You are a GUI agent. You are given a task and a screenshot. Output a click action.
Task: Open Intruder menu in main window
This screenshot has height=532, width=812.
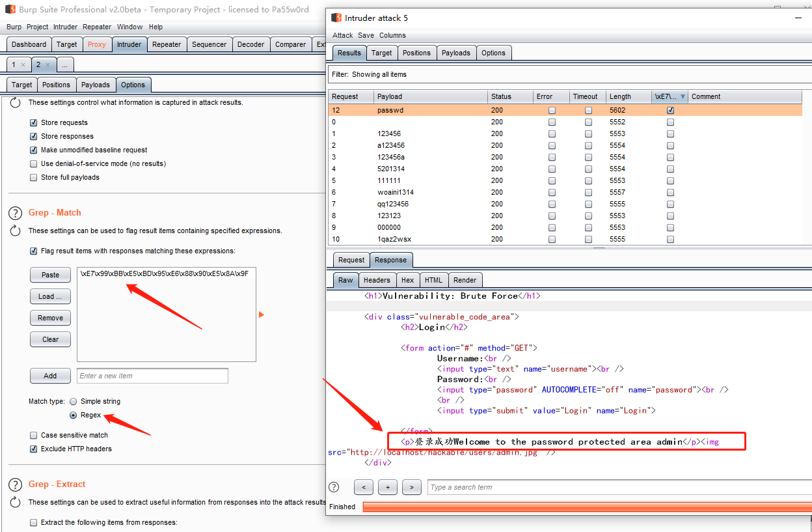(x=65, y=27)
